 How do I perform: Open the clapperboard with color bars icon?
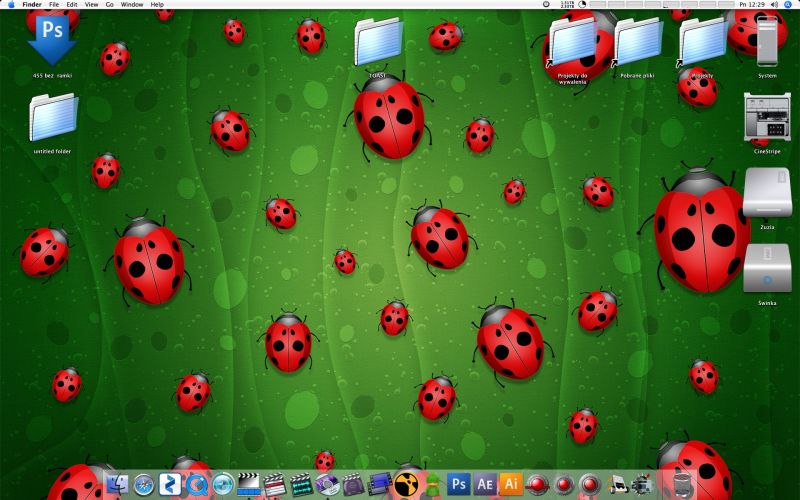(274, 484)
